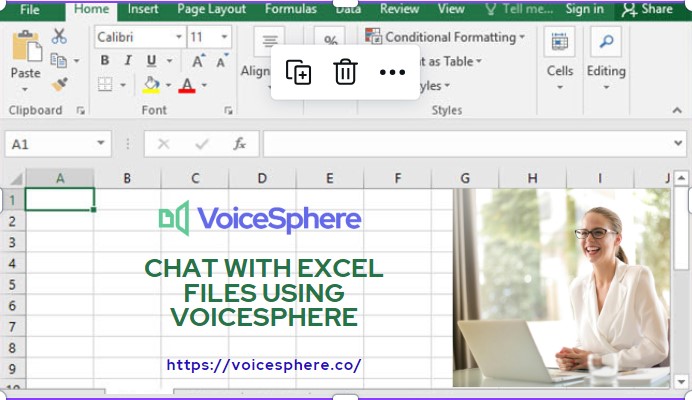Open Conditional Formatting menu
The width and height of the screenshot is (692, 400).
[x=445, y=37]
